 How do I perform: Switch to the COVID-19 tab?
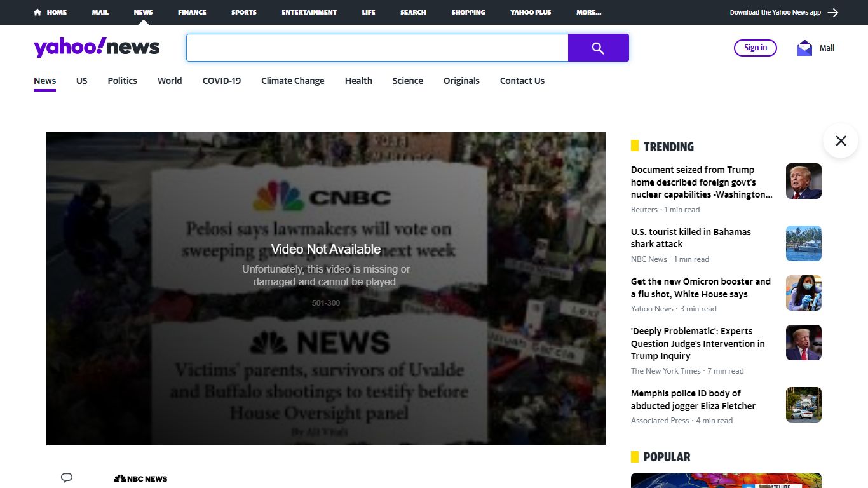[222, 81]
